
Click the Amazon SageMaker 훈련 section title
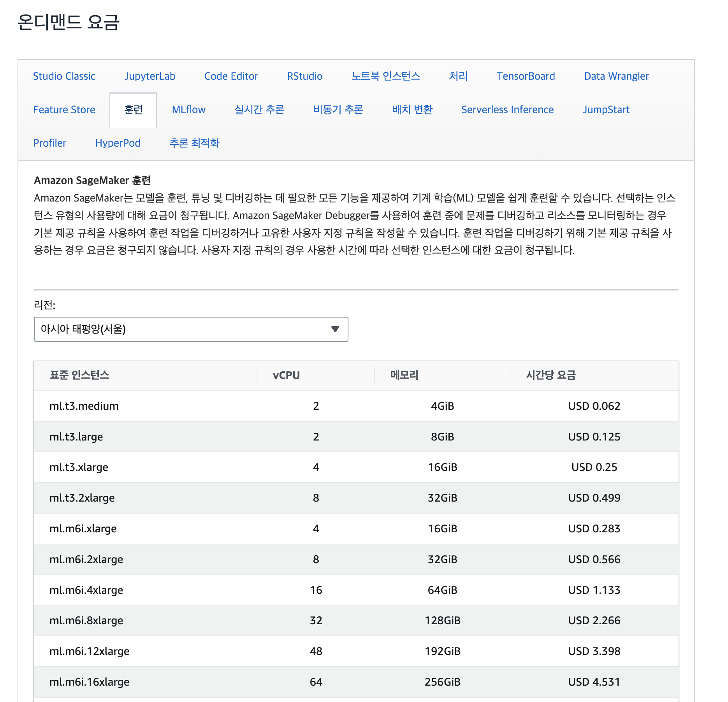pyautogui.click(x=92, y=181)
